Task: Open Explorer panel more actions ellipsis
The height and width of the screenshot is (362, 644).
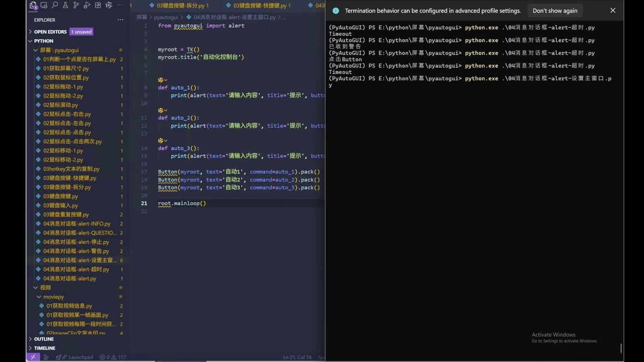Action: point(121,20)
